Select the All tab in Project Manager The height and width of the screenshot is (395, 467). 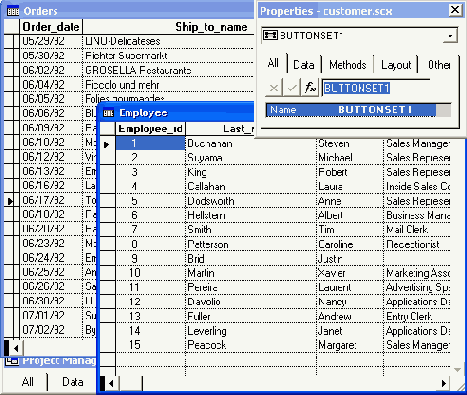[x=28, y=382]
